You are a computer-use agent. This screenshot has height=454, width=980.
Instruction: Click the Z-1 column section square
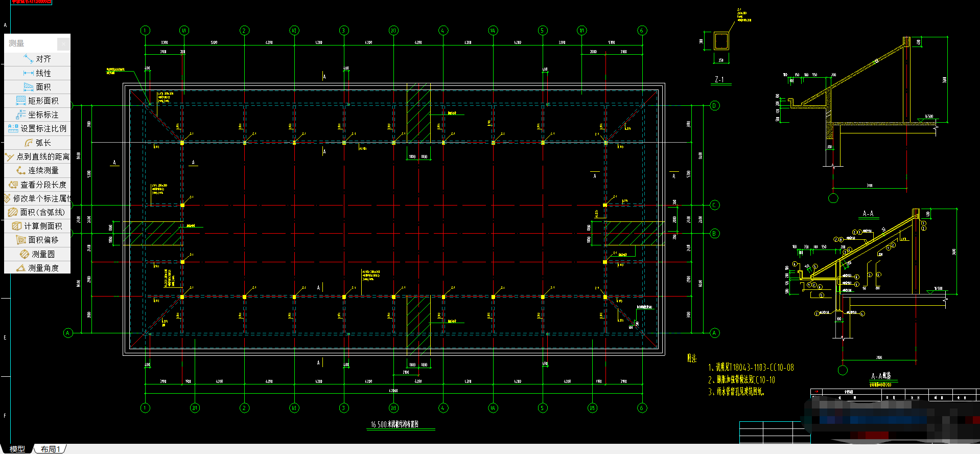point(721,41)
